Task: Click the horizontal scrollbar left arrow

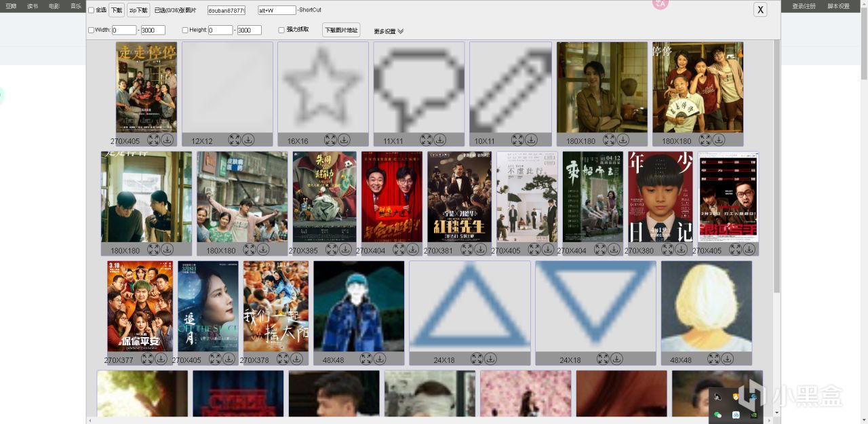Action: tap(90, 421)
